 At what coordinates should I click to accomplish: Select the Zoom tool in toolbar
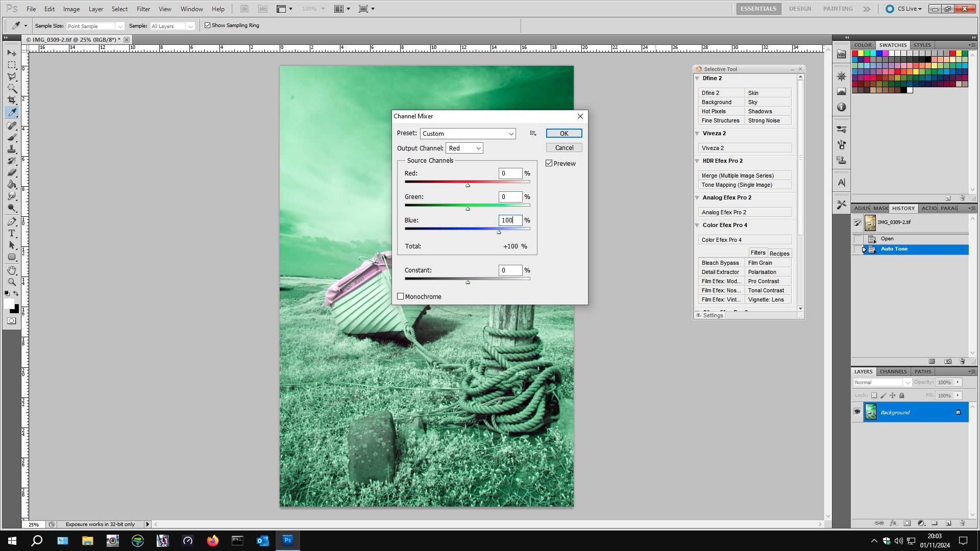click(x=12, y=282)
